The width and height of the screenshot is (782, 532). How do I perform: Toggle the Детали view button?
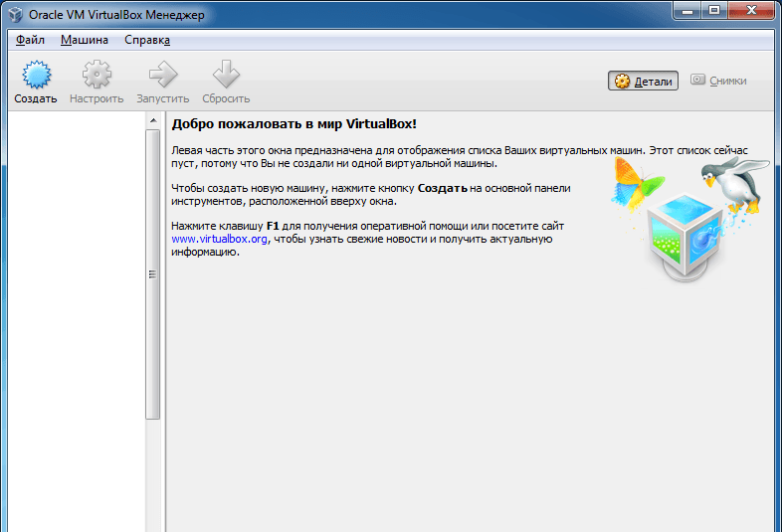643,81
